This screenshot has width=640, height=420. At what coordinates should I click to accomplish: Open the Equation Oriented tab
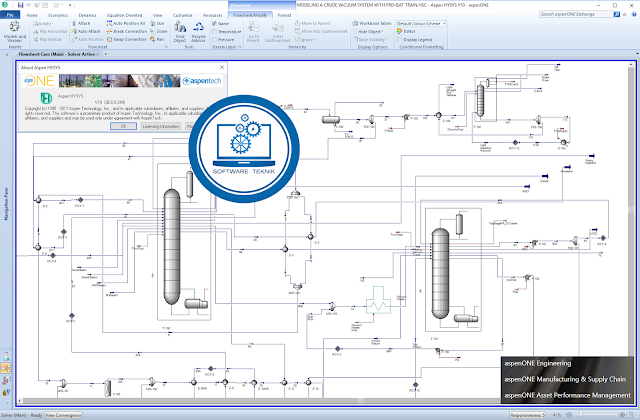[x=124, y=15]
